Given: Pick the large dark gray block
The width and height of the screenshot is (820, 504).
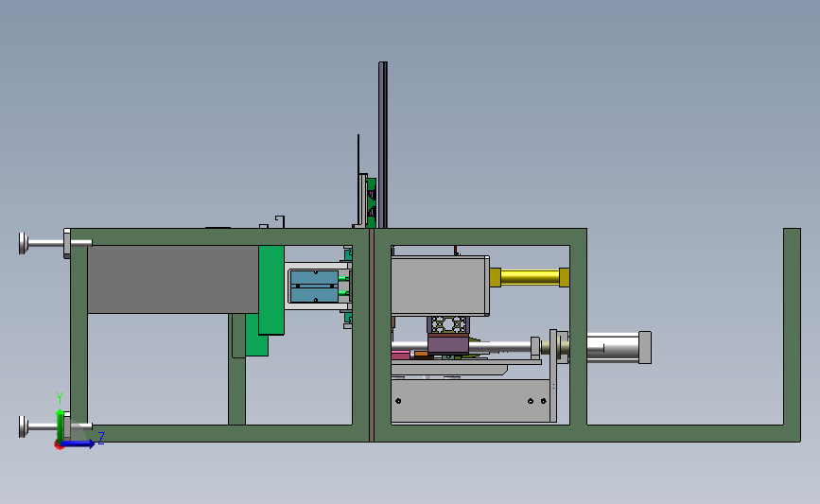Looking at the screenshot, I should tap(173, 279).
